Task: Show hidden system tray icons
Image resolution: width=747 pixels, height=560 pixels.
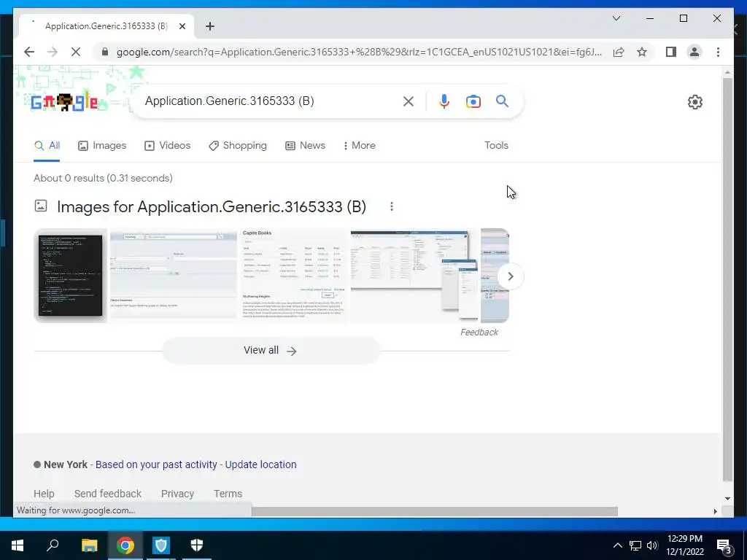Action: tap(617, 545)
